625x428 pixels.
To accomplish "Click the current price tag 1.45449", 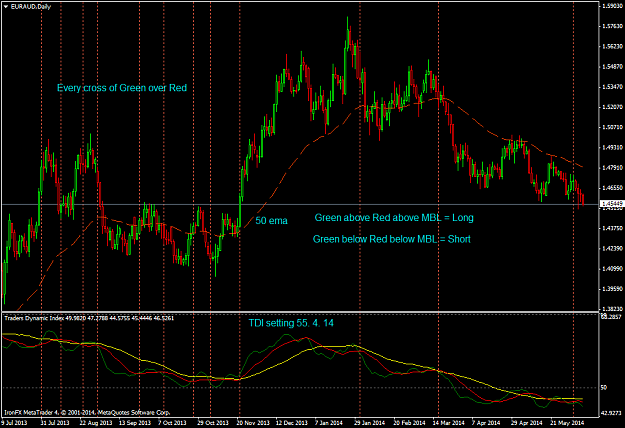I will click(612, 204).
